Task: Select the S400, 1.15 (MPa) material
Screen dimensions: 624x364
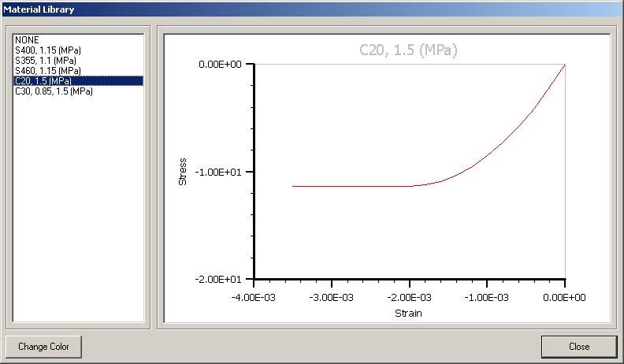Action: click(46, 50)
